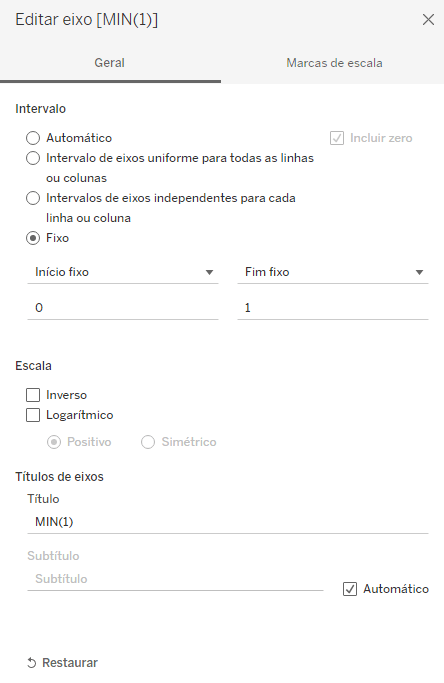Click the fixed start value field
Viewport: 444px width, 683px height.
click(x=123, y=308)
